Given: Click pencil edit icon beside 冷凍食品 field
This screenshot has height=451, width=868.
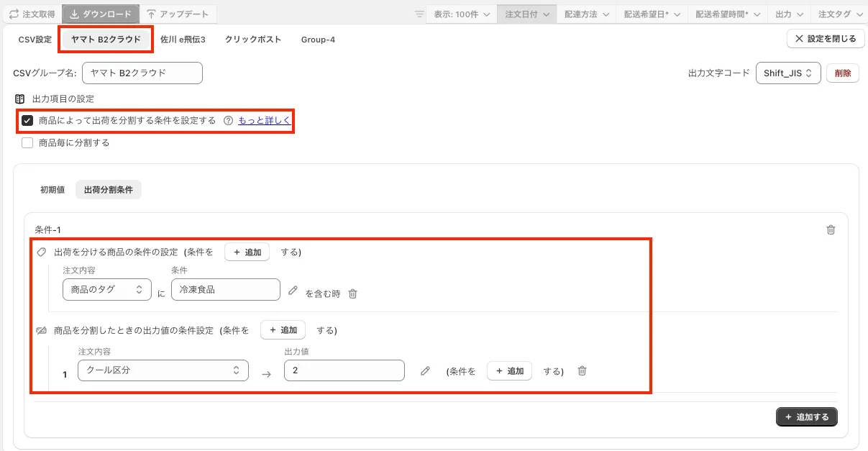Looking at the screenshot, I should pyautogui.click(x=293, y=291).
